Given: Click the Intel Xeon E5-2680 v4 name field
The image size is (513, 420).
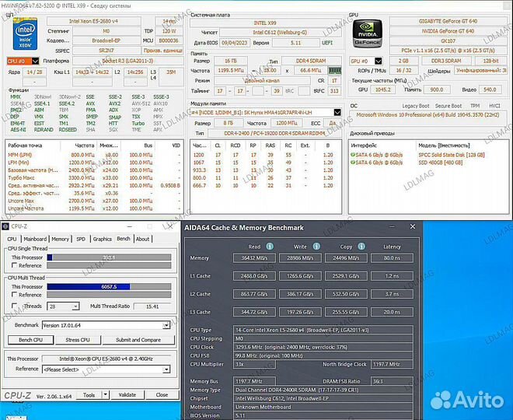Looking at the screenshot, I should point(93,21).
